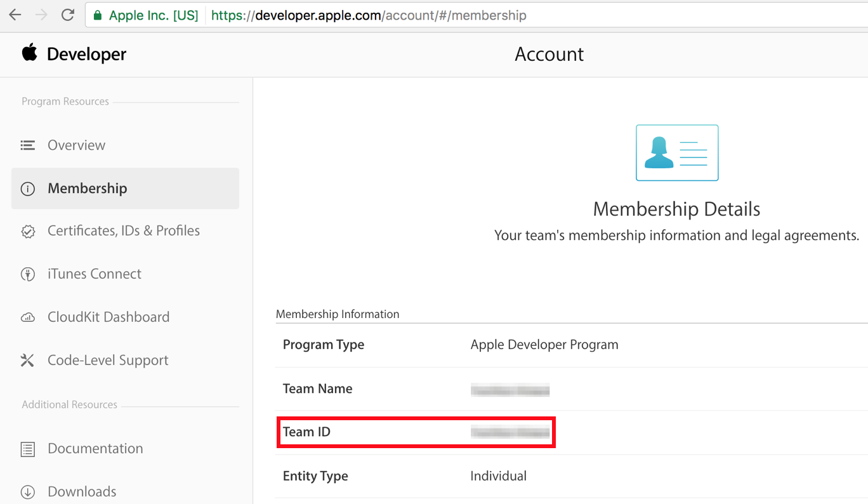Viewport: 868px width, 504px height.
Task: Click the Overview list icon
Action: (27, 145)
